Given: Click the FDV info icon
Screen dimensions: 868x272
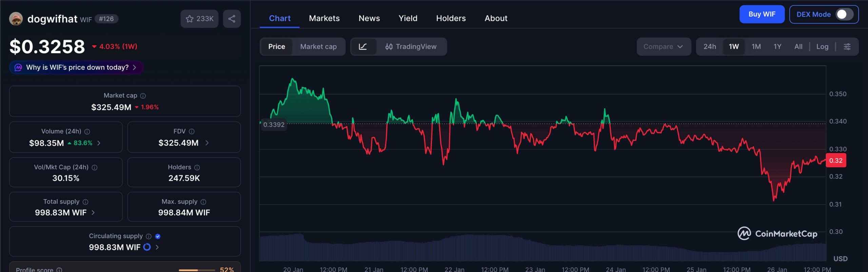Looking at the screenshot, I should click(192, 131).
